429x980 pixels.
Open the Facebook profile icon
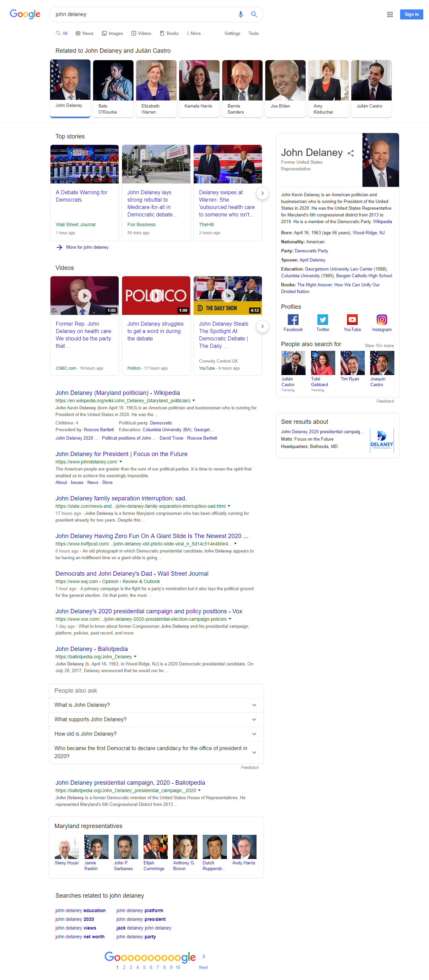coord(293,320)
